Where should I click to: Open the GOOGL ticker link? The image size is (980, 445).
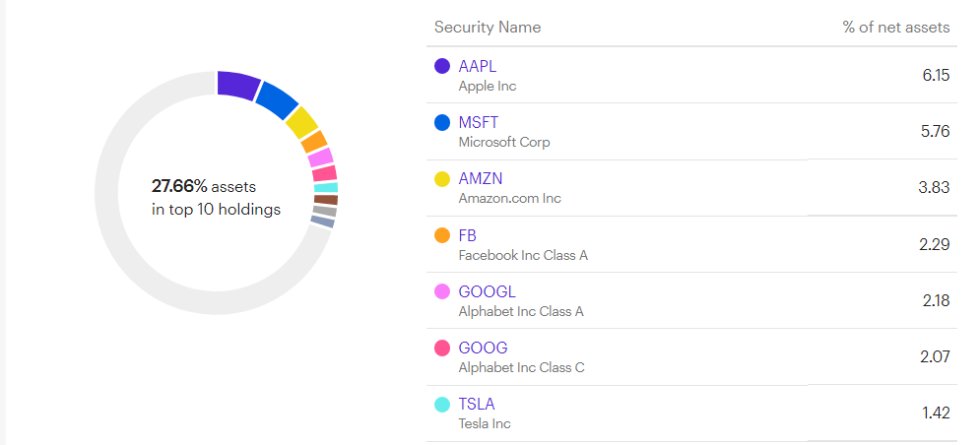(487, 291)
